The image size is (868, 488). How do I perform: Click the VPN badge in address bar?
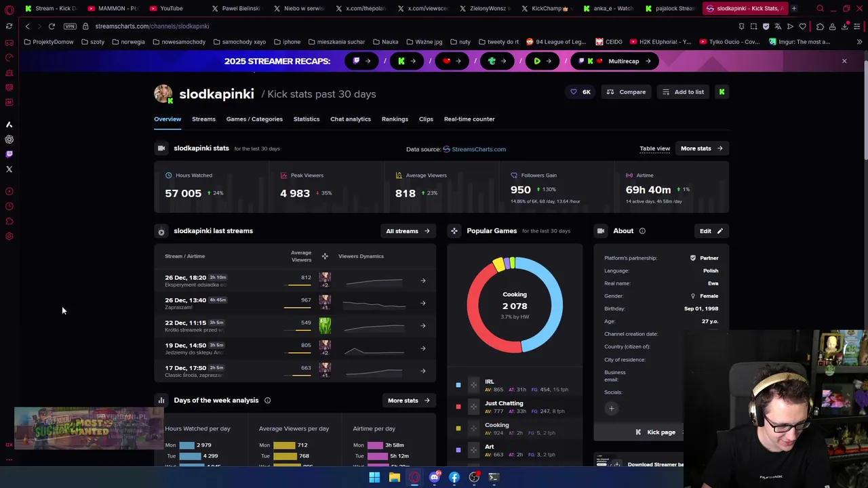70,26
